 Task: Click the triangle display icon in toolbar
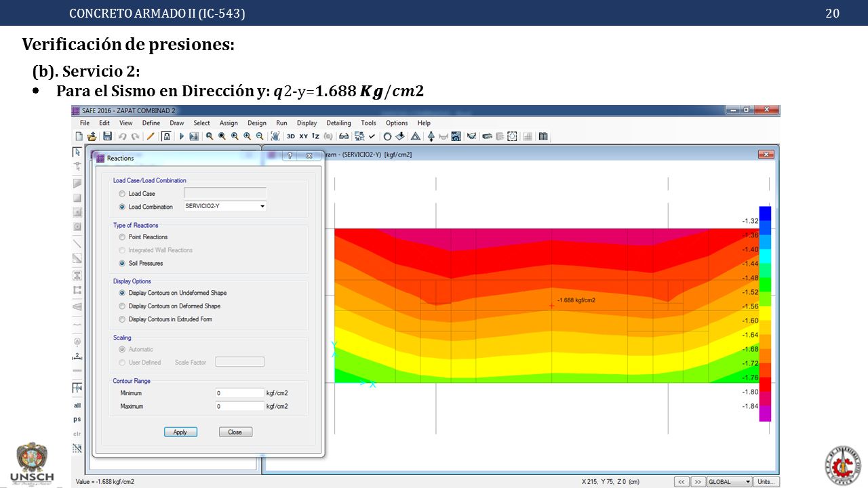pos(416,136)
